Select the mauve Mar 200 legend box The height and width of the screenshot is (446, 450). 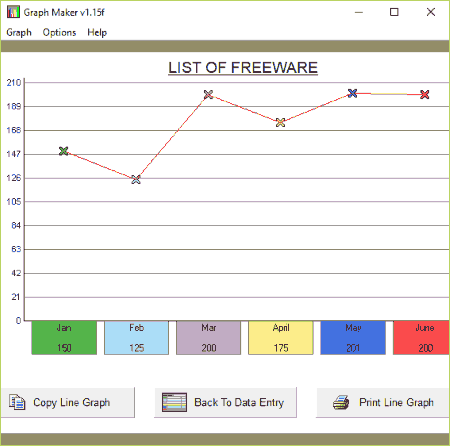click(x=208, y=338)
